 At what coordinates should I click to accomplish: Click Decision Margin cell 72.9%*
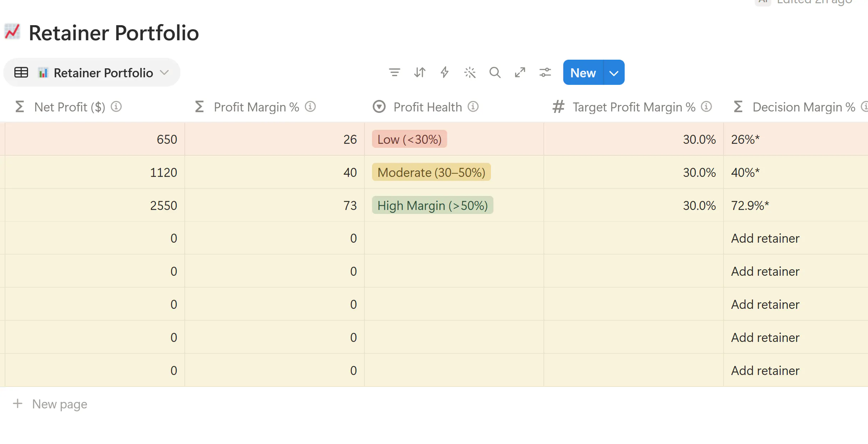[x=796, y=205]
